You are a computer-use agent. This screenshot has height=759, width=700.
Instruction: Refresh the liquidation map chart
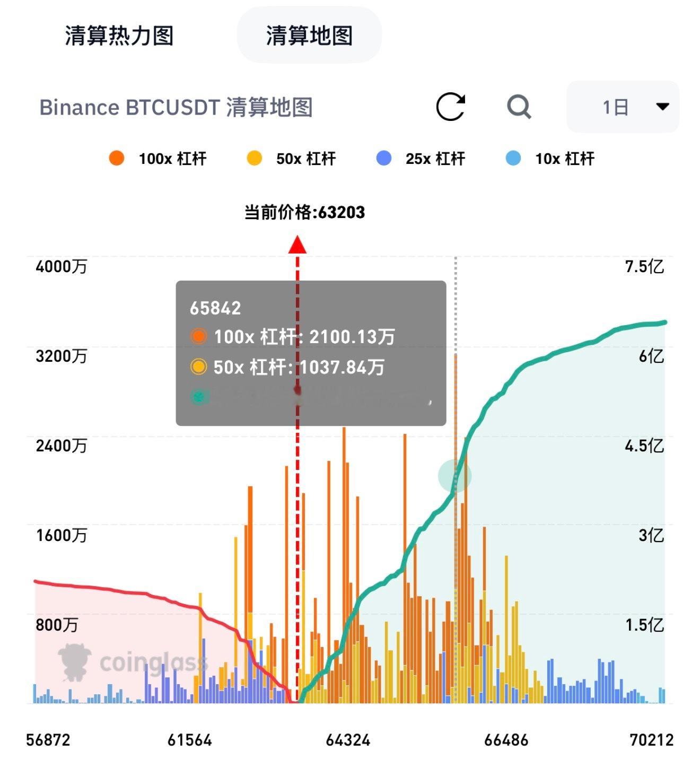[451, 107]
